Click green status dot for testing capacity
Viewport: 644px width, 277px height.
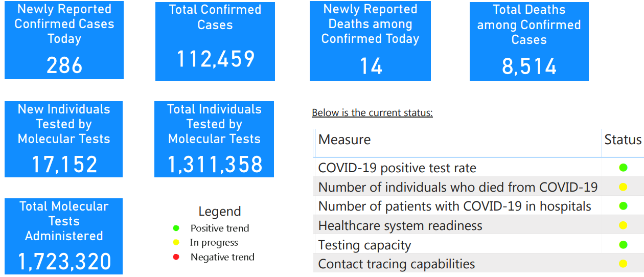click(623, 245)
